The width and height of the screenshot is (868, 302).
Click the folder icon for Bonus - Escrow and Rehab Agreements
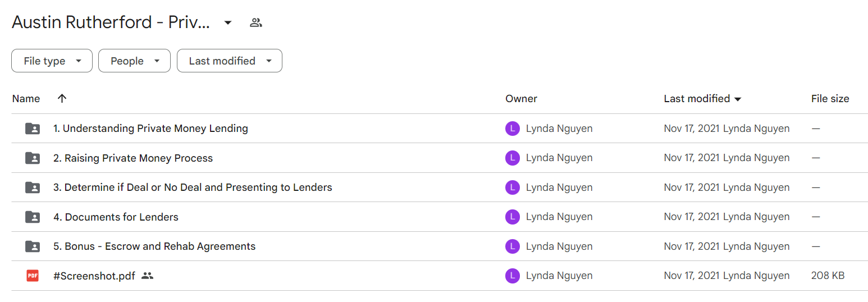click(33, 246)
